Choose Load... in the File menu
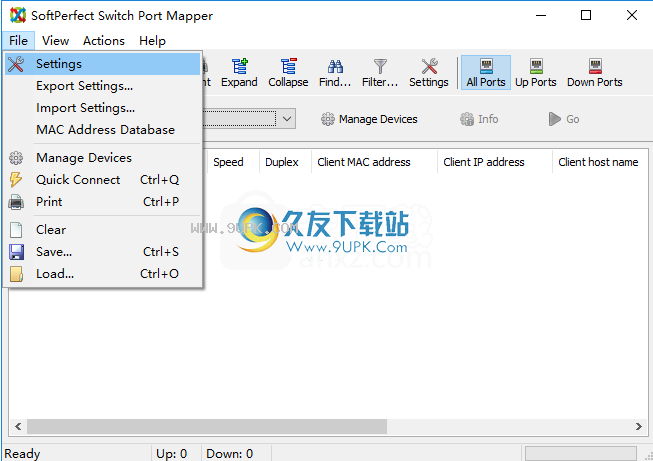 pos(102,274)
